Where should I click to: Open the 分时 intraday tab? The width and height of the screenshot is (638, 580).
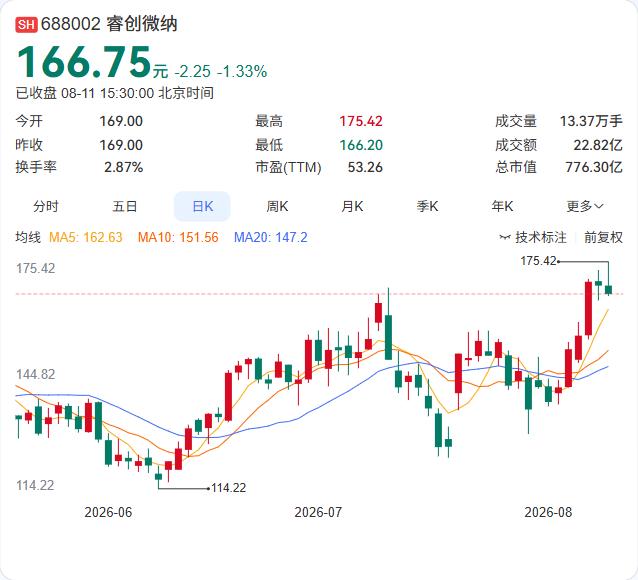tap(46, 206)
